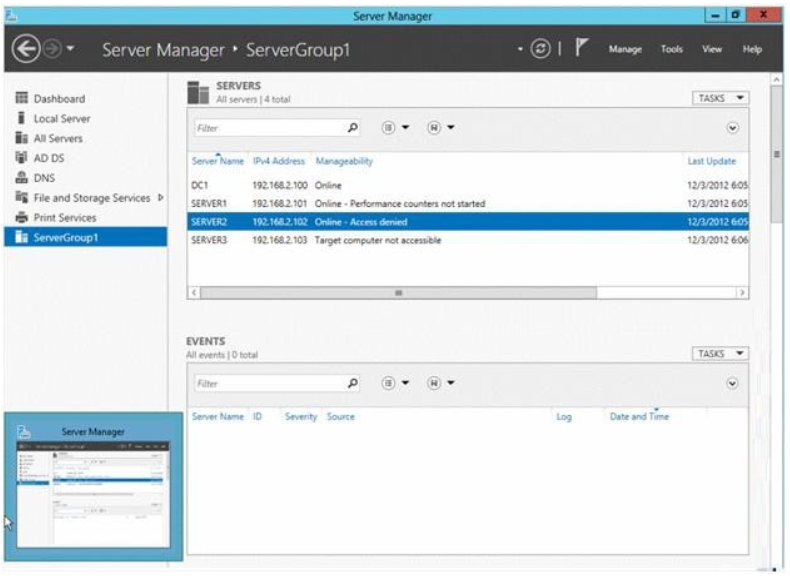Select the SERVER3 row
The image size is (790, 579).
468,240
